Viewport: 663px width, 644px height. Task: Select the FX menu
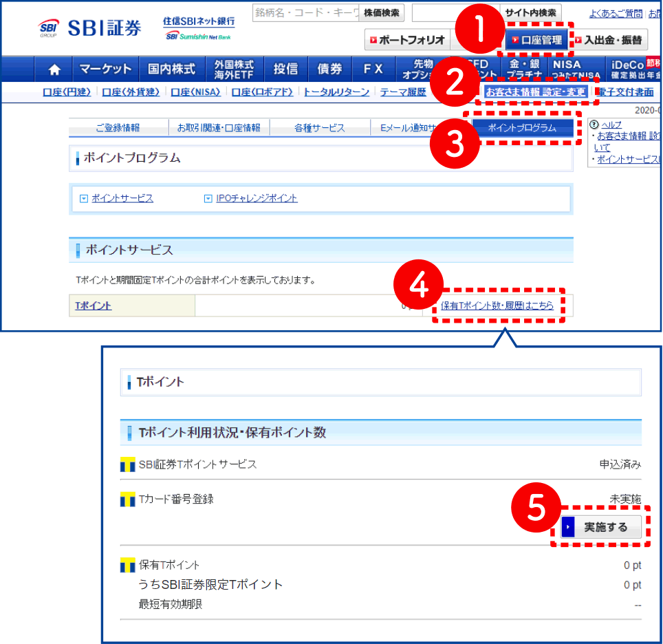tap(373, 69)
